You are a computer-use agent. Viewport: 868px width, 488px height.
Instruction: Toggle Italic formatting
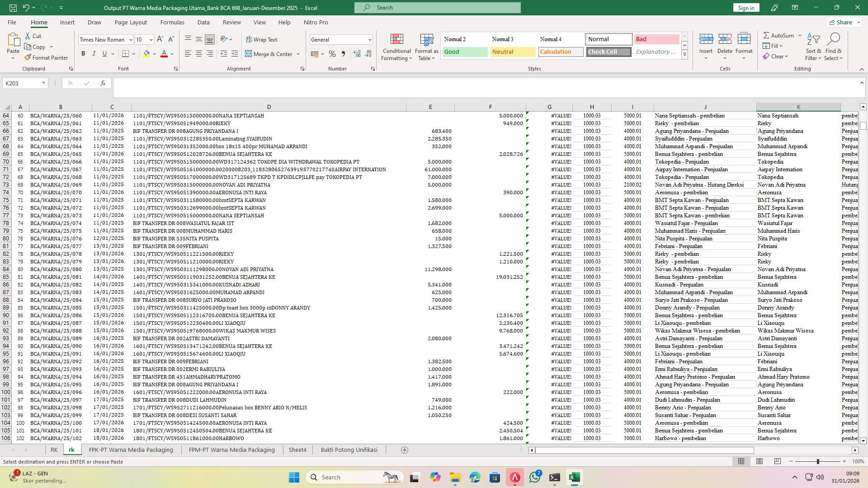click(x=94, y=53)
